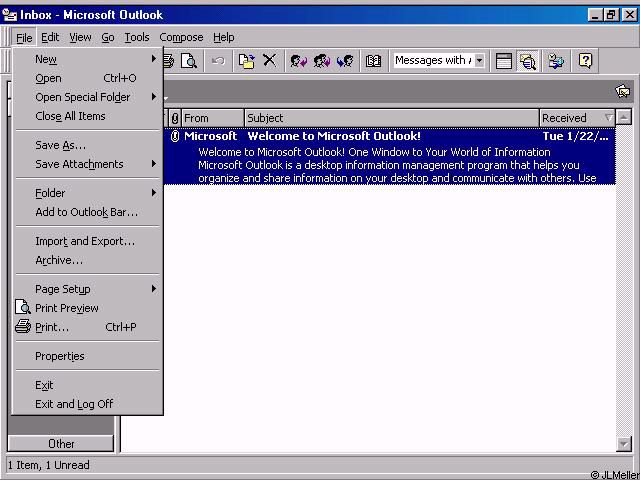This screenshot has height=480, width=640.
Task: Click the Received column sort arrow
Action: click(609, 118)
